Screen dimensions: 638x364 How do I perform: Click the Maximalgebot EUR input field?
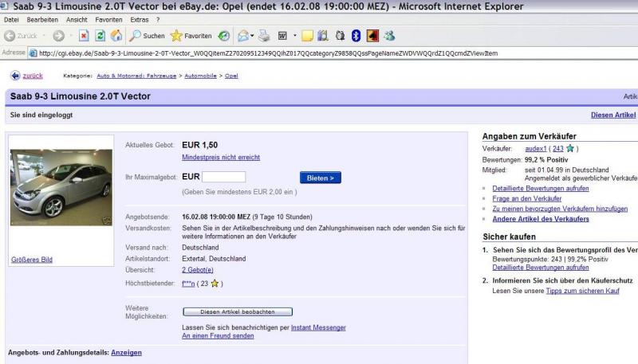(224, 177)
